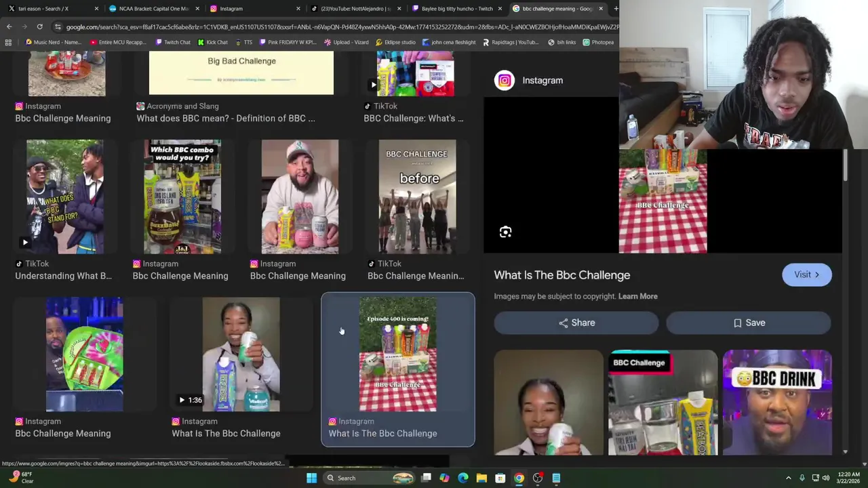
Task: Open related image labeled BBC DRINK
Action: click(x=777, y=403)
